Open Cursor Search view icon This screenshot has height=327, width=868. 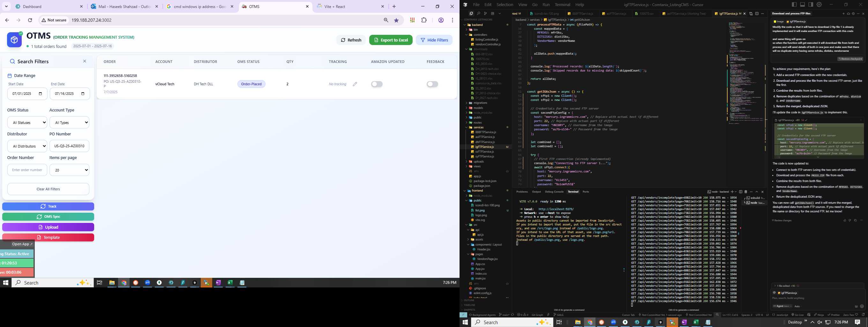pyautogui.click(x=478, y=13)
